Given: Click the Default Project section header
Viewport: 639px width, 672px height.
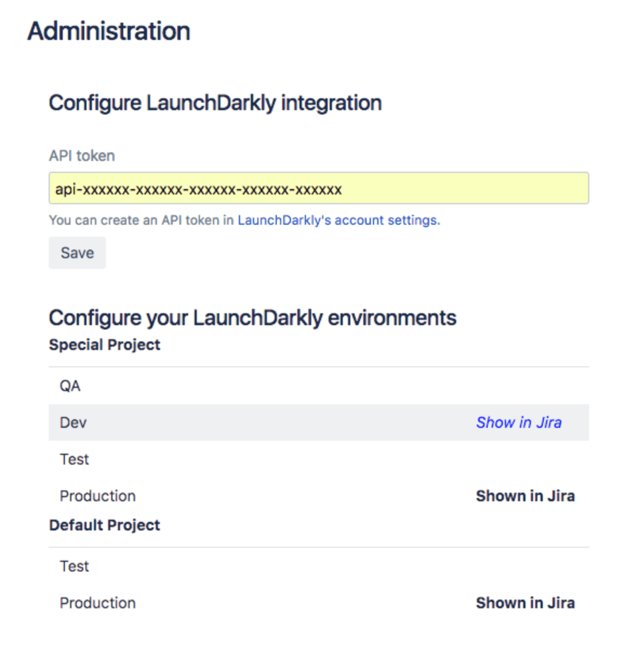Looking at the screenshot, I should (104, 525).
